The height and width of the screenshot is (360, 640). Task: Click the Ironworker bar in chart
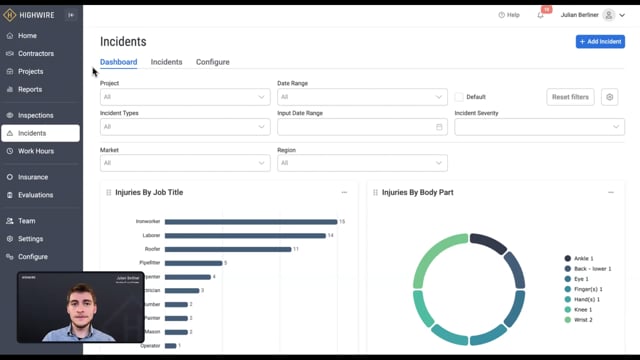(251, 222)
